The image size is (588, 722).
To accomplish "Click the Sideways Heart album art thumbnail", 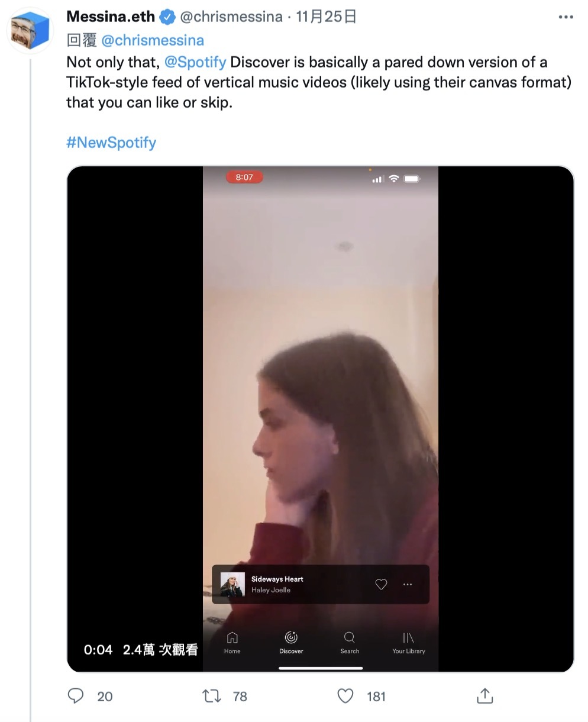I will click(x=232, y=584).
